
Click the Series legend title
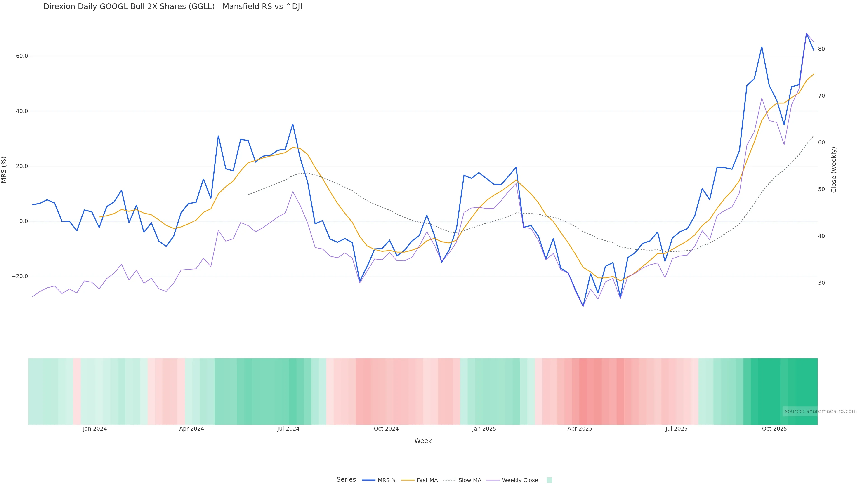pos(346,480)
